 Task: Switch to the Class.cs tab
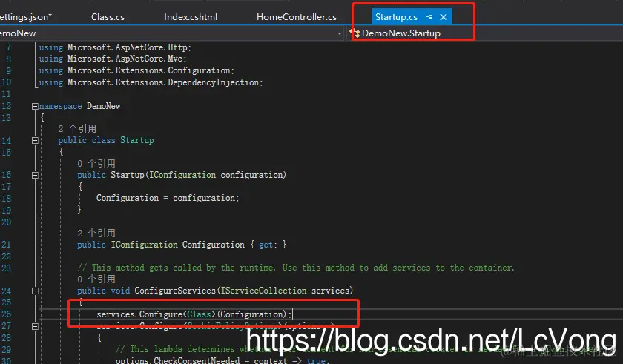[108, 17]
